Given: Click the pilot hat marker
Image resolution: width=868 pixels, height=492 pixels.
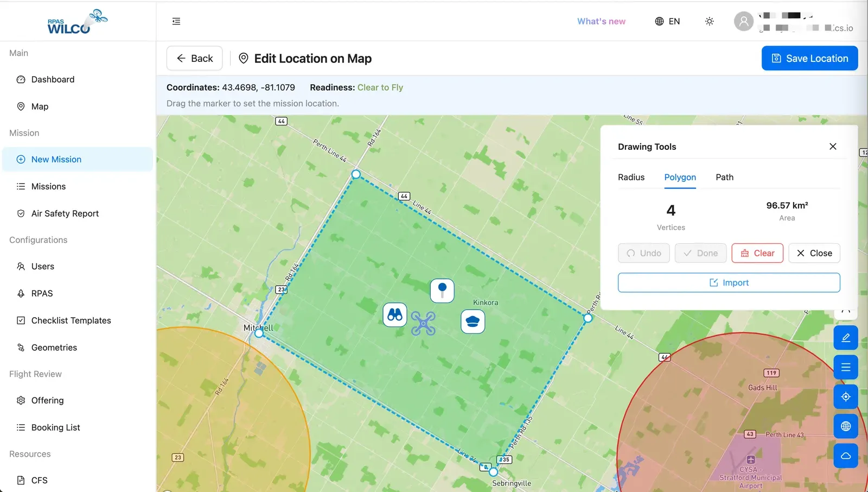Looking at the screenshot, I should (x=473, y=321).
